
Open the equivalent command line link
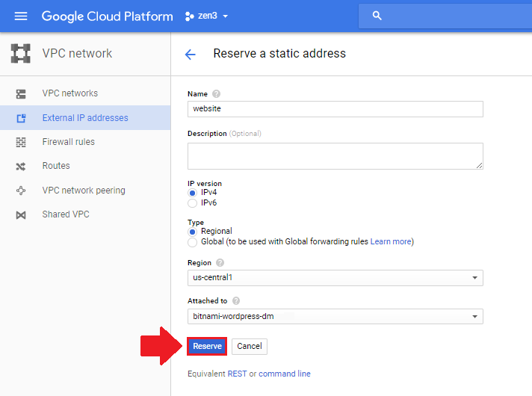tap(285, 374)
